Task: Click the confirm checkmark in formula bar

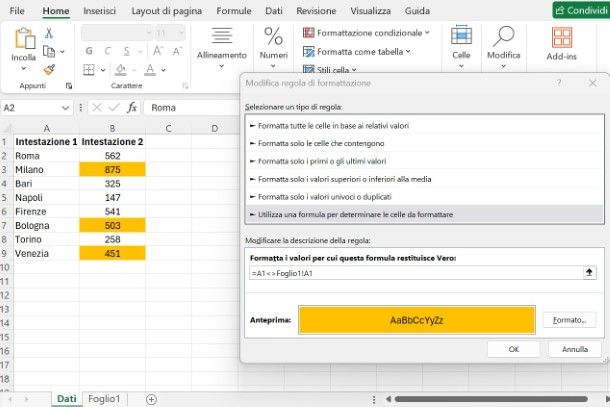Action: 114,107
